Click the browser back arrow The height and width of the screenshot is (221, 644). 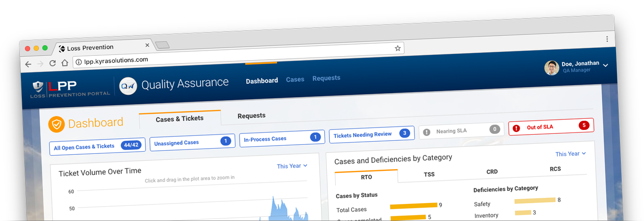[28, 64]
